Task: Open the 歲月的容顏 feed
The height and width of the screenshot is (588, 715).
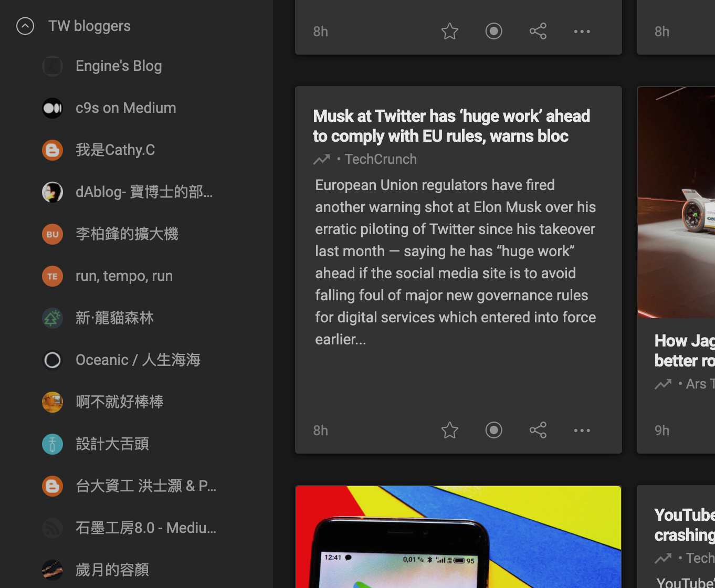Action: pos(112,570)
